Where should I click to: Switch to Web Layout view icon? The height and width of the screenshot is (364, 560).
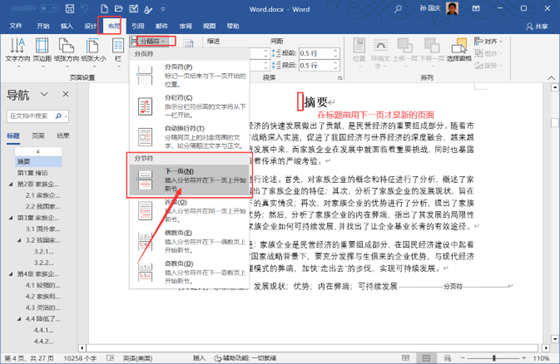pyautogui.click(x=448, y=358)
